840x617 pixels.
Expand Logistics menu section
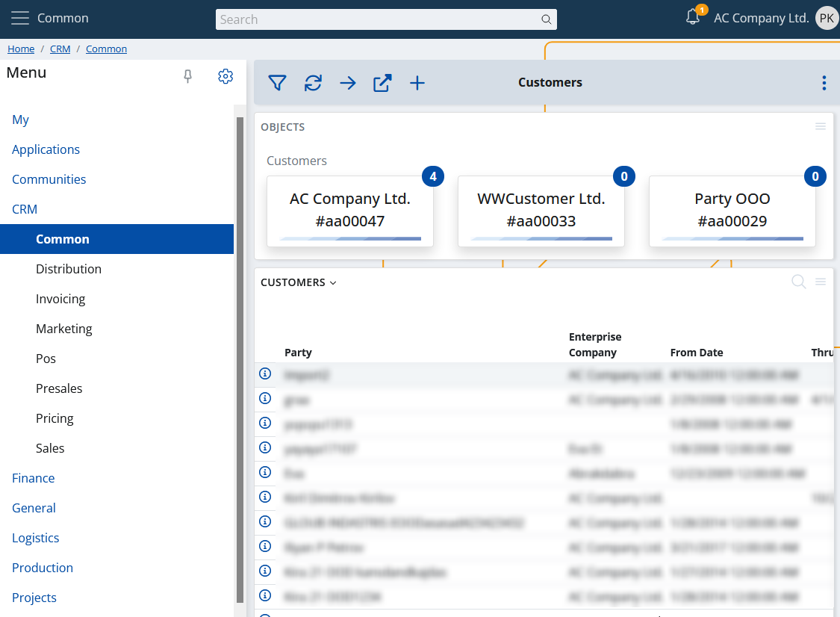click(35, 539)
